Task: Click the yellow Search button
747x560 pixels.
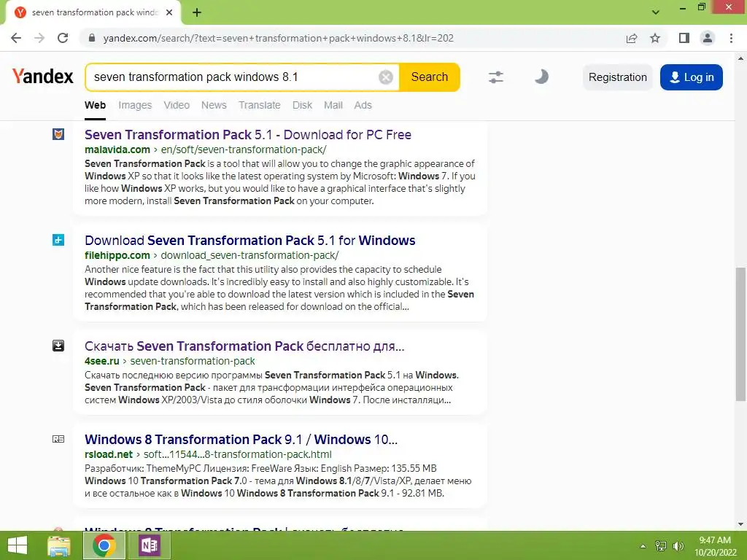Action: click(x=429, y=77)
